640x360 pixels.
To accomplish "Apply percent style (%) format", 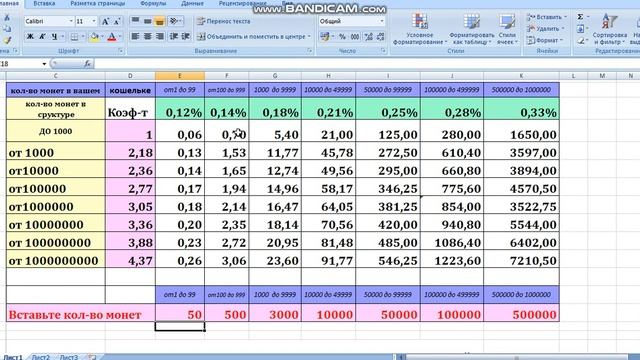I will click(342, 37).
